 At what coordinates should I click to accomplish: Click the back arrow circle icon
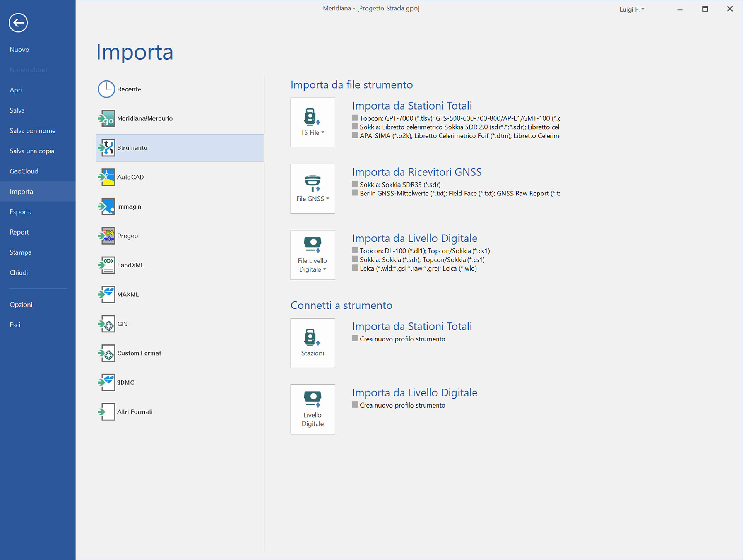[x=18, y=22]
